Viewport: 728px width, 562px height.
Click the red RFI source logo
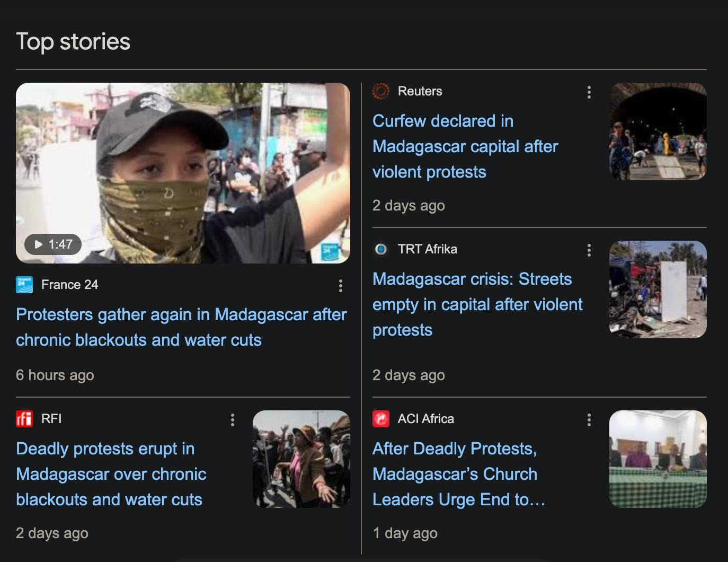tap(24, 419)
